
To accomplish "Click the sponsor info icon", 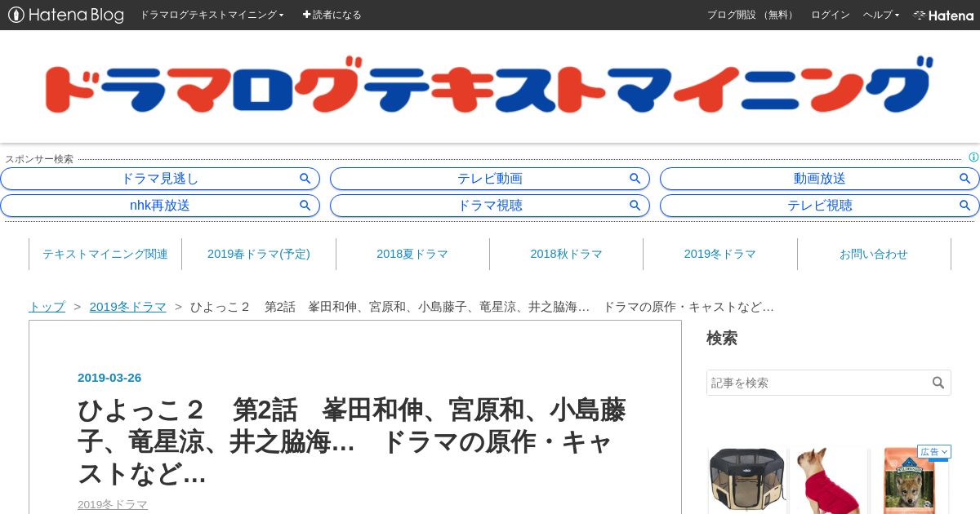I will [973, 157].
